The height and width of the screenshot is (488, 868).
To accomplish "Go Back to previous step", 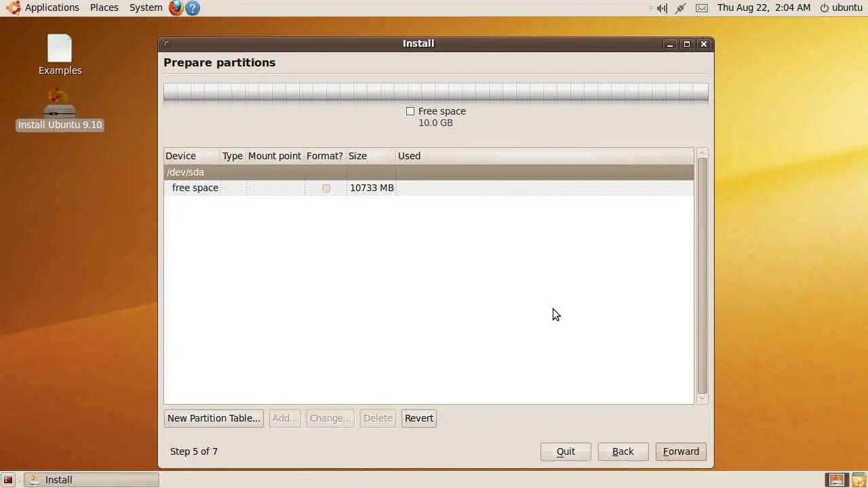I will click(623, 451).
